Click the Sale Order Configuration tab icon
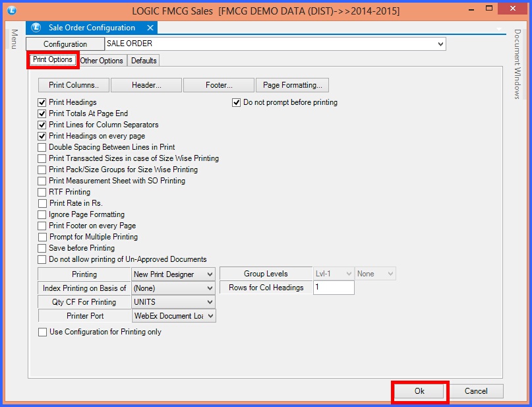 coord(36,28)
